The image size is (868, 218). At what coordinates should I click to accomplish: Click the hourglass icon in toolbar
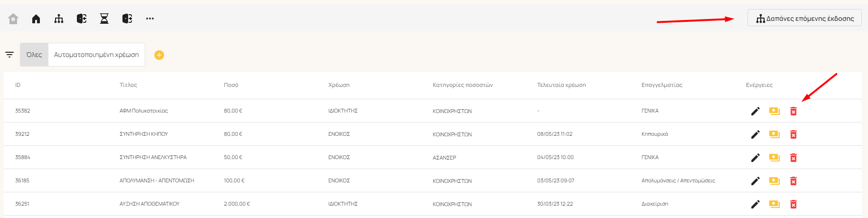click(x=104, y=19)
